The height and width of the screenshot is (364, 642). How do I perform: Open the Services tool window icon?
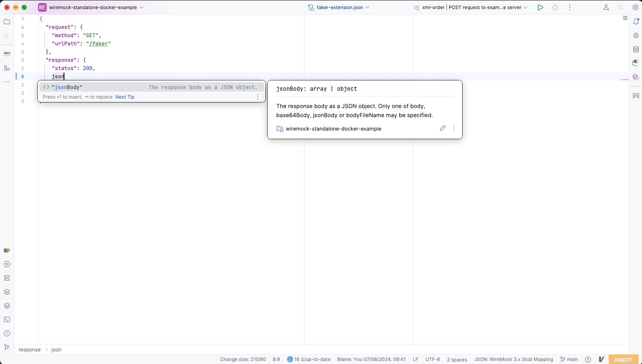(x=7, y=264)
